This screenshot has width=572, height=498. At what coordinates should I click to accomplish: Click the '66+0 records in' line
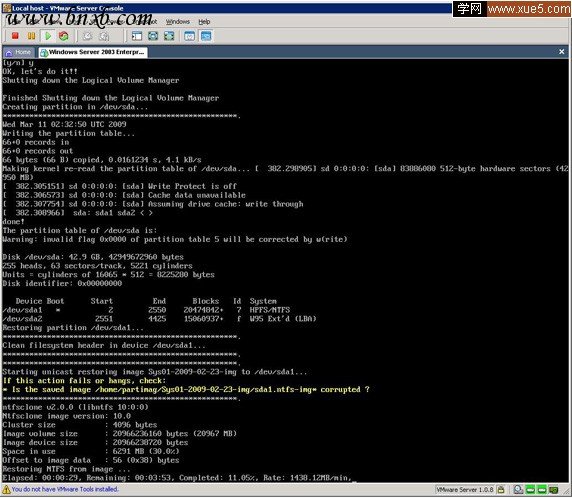tap(36, 142)
